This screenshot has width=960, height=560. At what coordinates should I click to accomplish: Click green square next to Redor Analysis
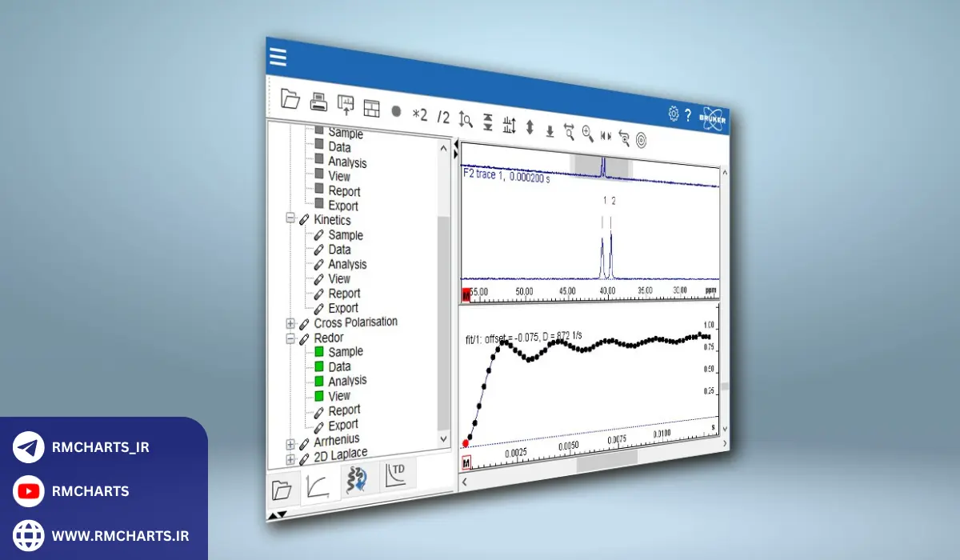tap(319, 381)
